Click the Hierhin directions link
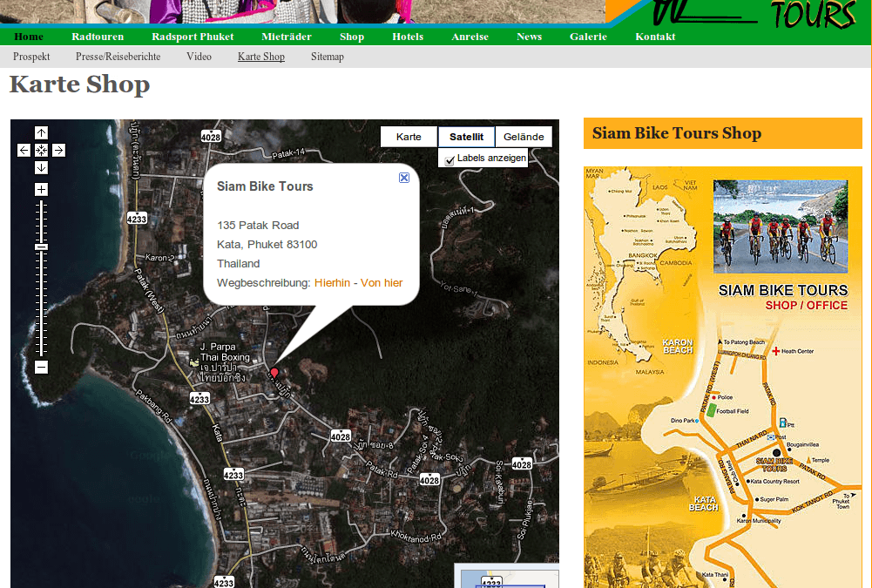 pyautogui.click(x=332, y=282)
